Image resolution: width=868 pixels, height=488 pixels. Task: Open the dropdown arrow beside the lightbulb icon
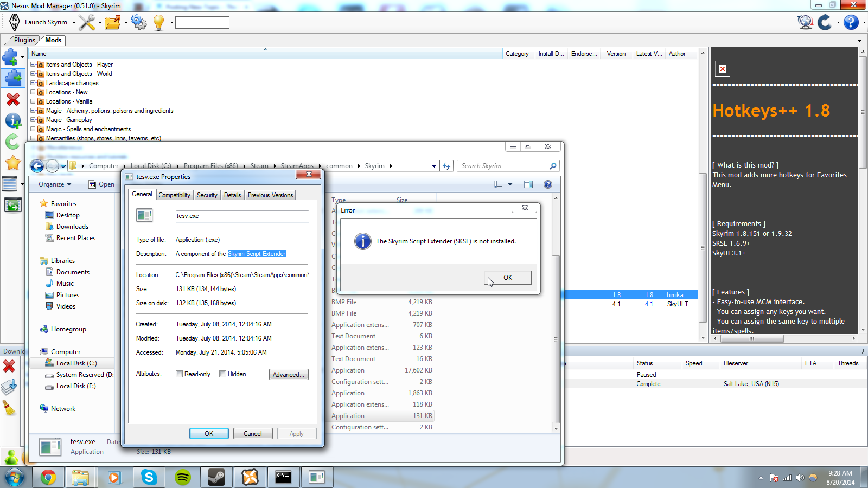pos(171,23)
